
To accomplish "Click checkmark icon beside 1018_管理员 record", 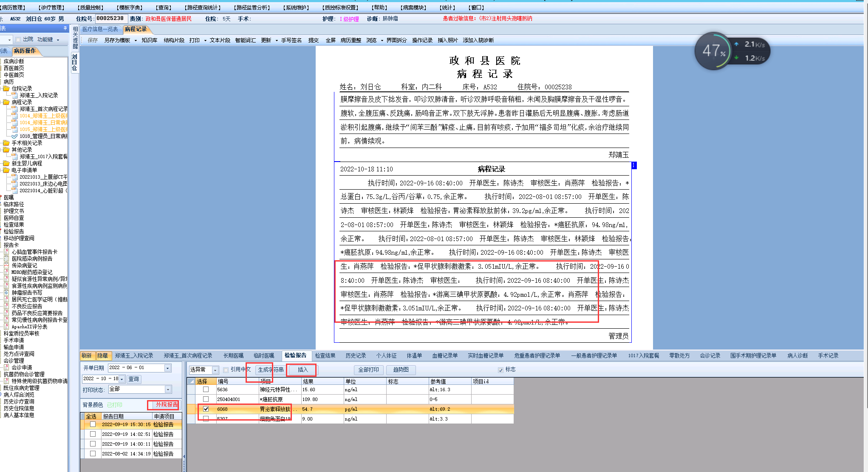I will pos(14,136).
